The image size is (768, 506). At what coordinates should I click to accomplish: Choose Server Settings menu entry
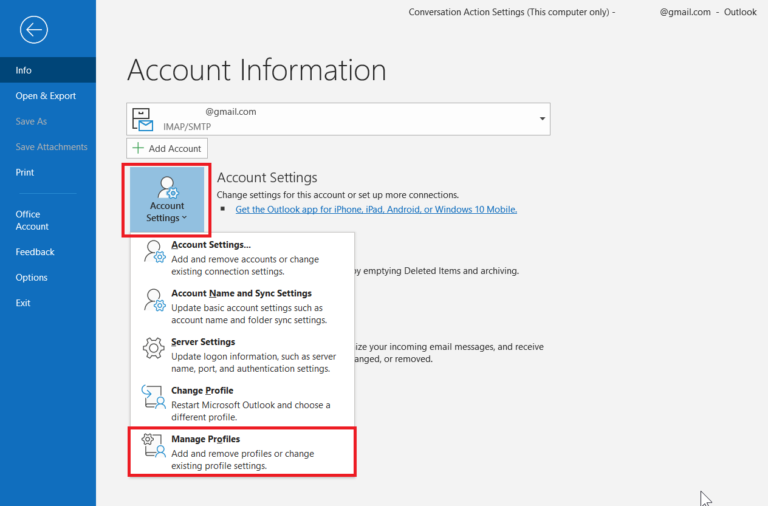[242, 355]
